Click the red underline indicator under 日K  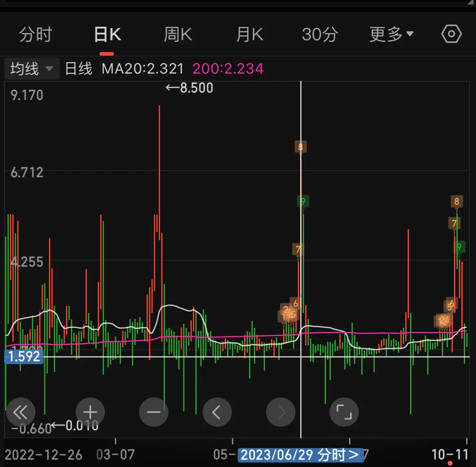[107, 53]
